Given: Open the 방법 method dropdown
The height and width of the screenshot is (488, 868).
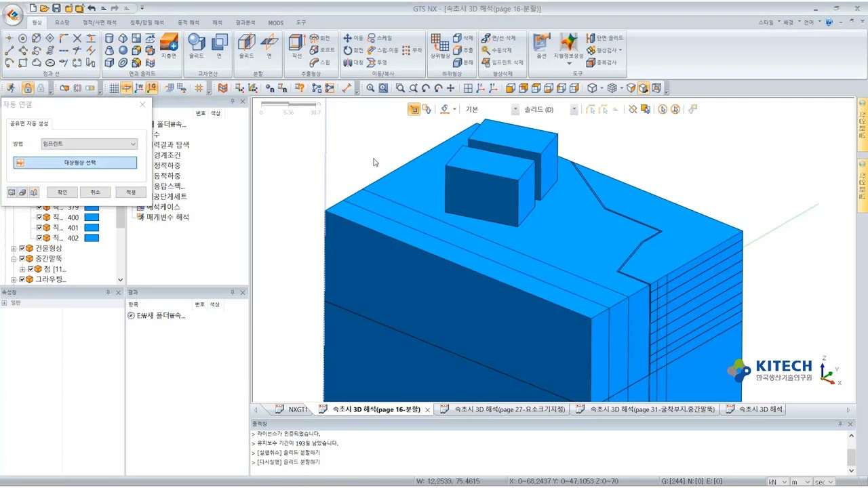Looking at the screenshot, I should click(89, 144).
